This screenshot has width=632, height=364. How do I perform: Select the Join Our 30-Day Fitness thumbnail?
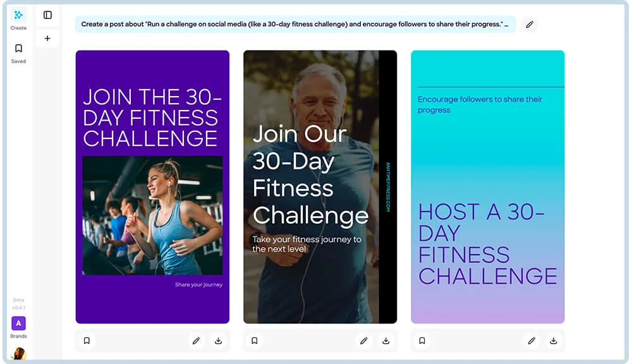tap(320, 186)
